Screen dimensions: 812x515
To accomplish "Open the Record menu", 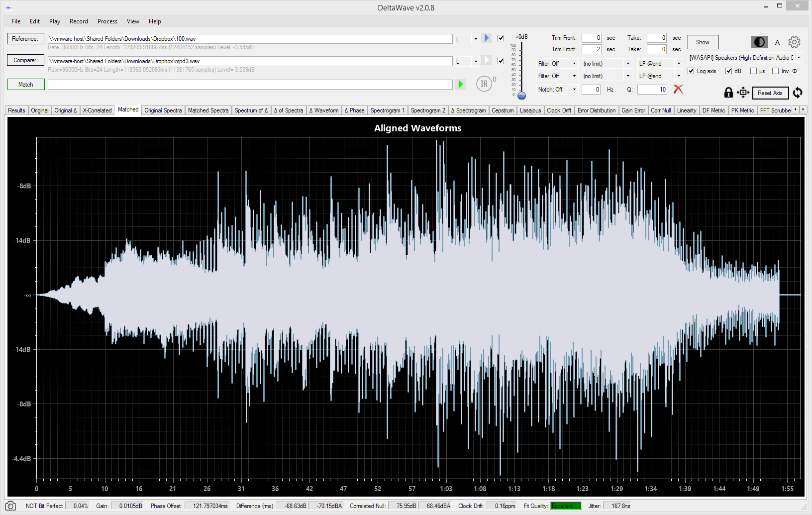I will (79, 21).
